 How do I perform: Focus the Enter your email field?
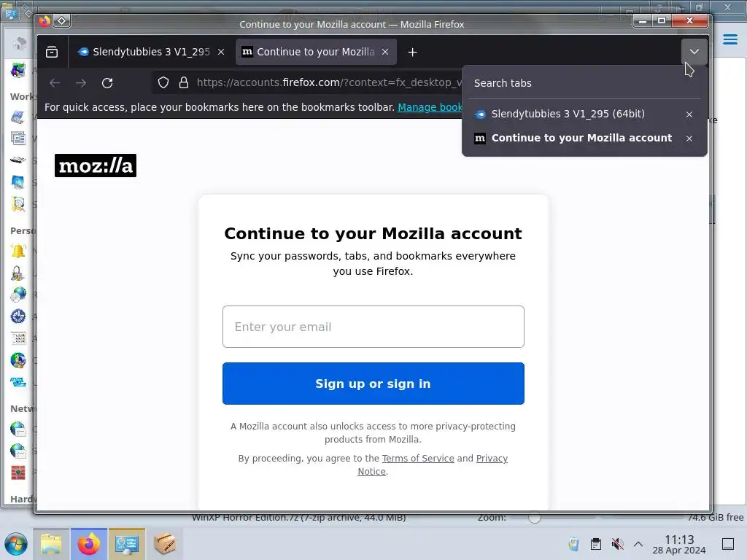coord(373,327)
